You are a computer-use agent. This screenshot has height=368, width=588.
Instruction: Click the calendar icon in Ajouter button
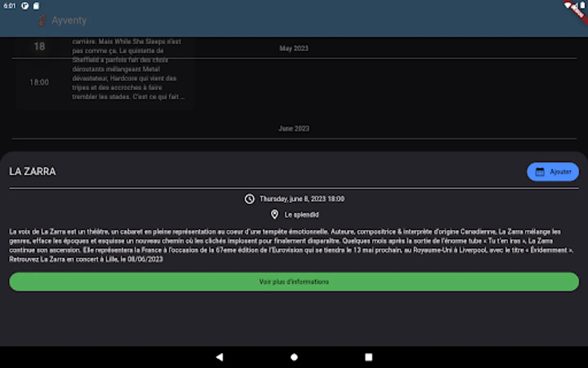(x=540, y=172)
